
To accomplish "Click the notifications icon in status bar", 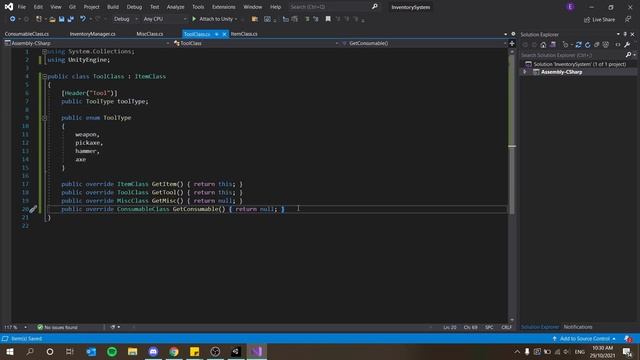I will pos(628,339).
